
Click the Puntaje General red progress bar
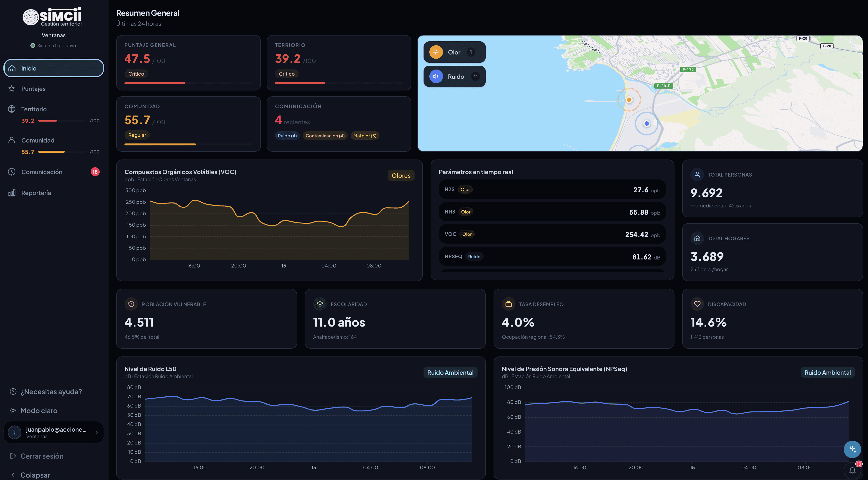point(155,83)
